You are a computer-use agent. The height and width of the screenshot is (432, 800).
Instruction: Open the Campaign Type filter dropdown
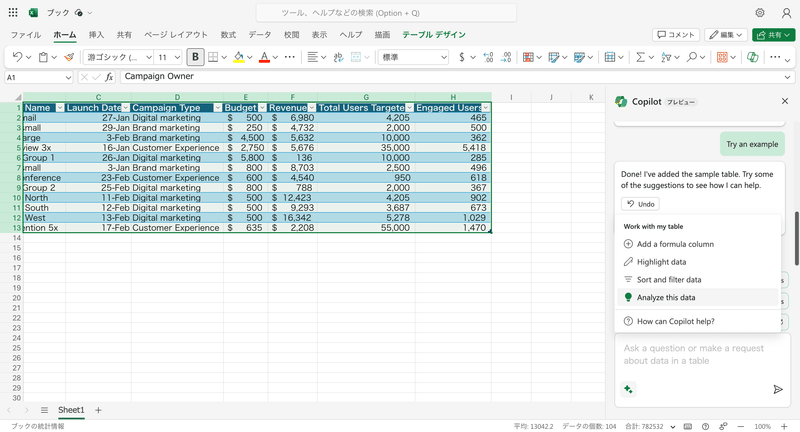[x=218, y=108]
